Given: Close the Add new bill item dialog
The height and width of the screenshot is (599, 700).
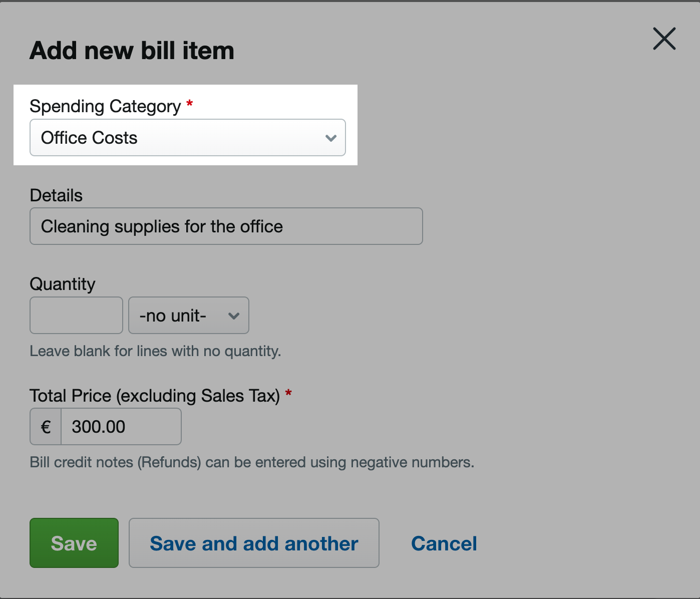Looking at the screenshot, I should [x=664, y=39].
